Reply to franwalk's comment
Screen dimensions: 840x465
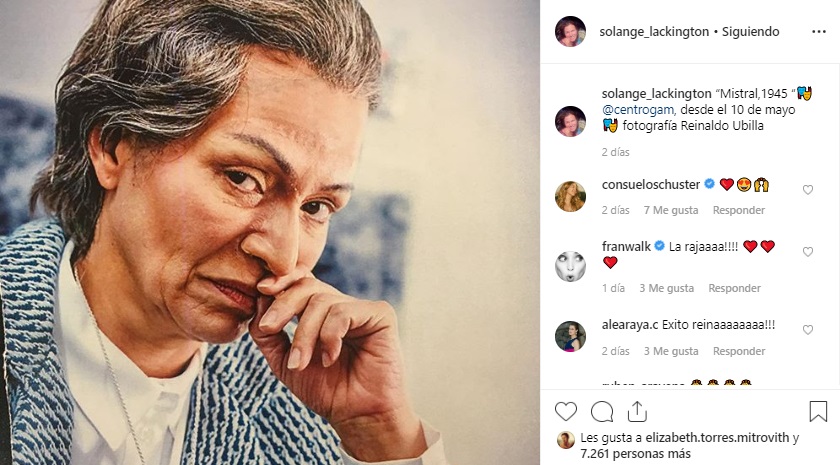point(734,288)
